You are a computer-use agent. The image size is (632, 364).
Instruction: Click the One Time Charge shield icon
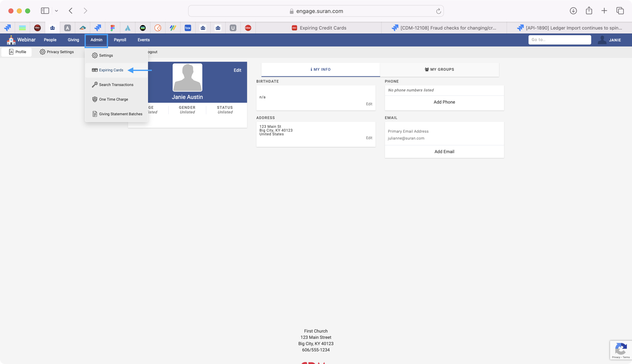click(95, 99)
